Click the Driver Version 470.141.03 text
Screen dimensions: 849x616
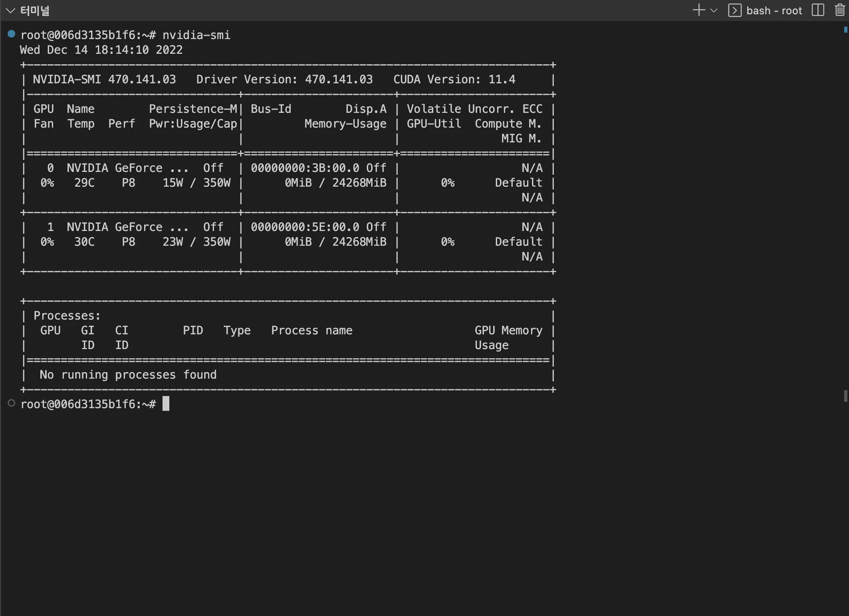pos(284,80)
